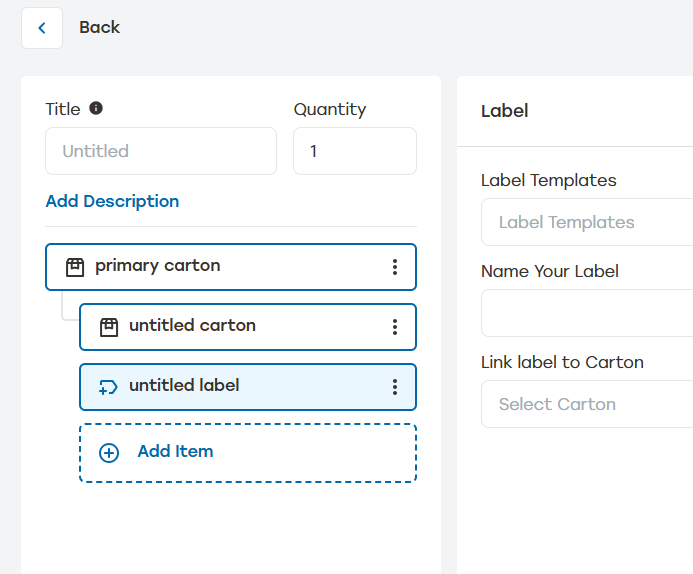Open the Select Carton dropdown
This screenshot has width=693, height=574.
(587, 404)
